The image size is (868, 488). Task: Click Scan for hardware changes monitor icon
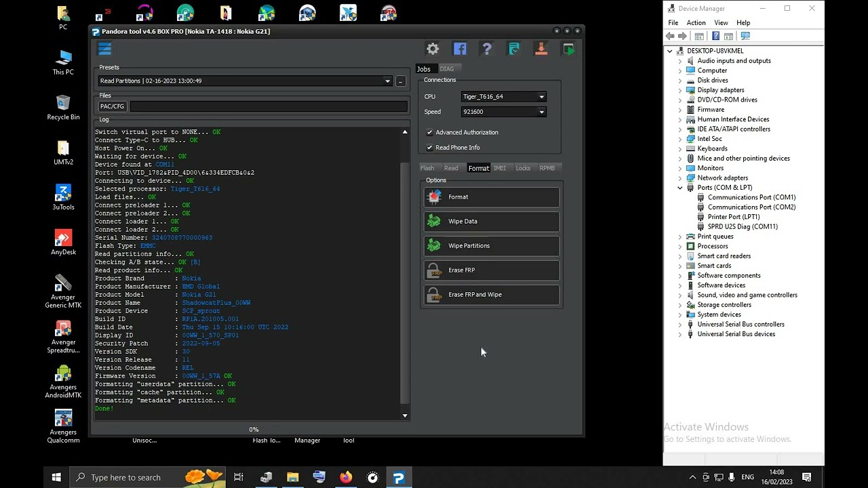click(745, 36)
